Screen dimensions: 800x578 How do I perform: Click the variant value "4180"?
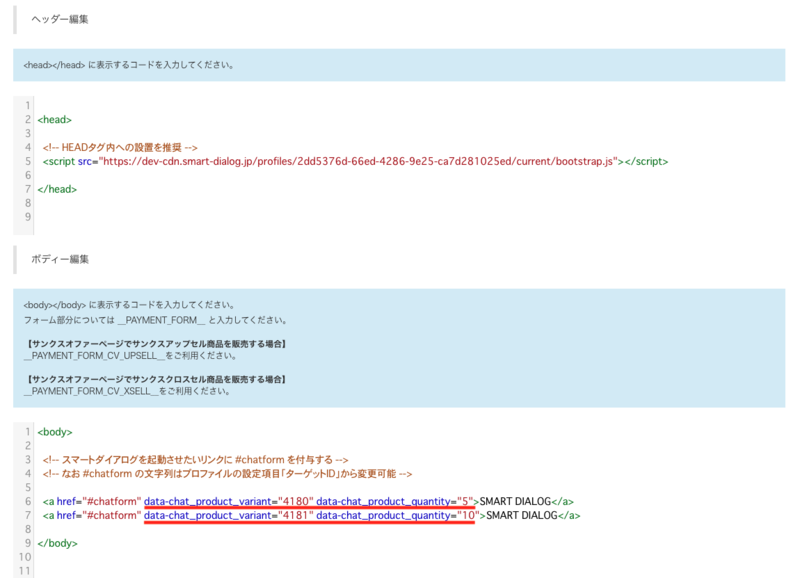click(295, 501)
